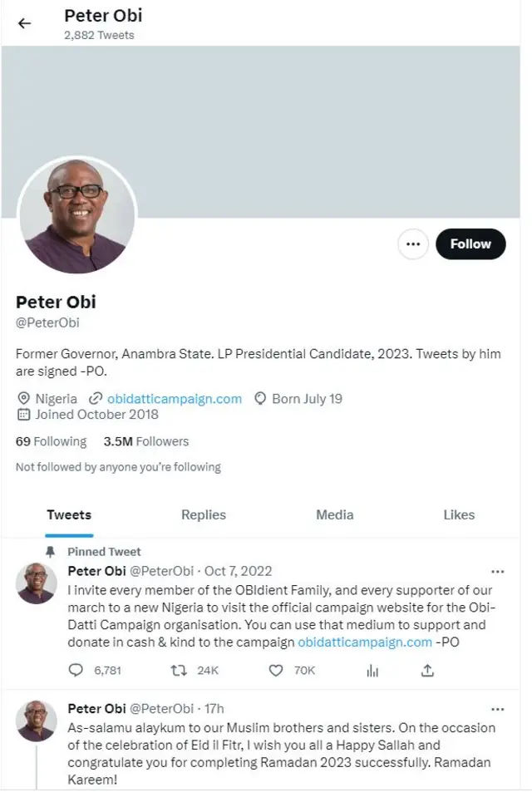Image resolution: width=532 pixels, height=792 pixels.
Task: Like the pinned tweet via heart icon
Action: click(x=275, y=670)
